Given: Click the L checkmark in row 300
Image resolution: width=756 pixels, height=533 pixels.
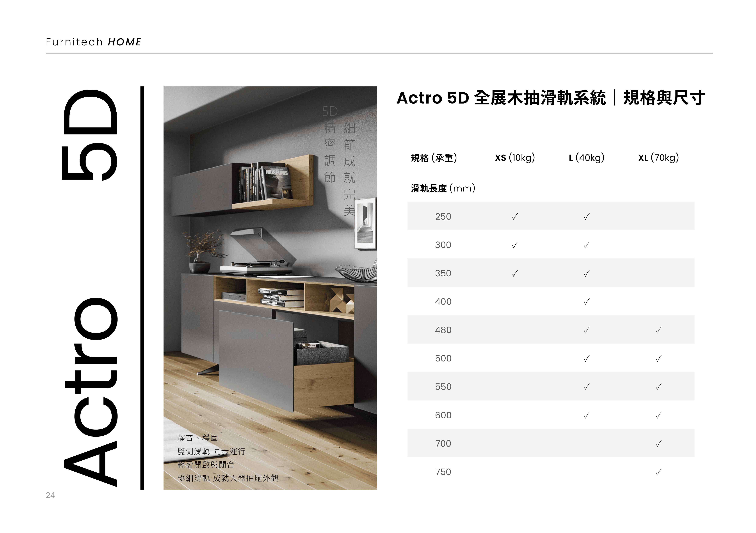Looking at the screenshot, I should [586, 245].
